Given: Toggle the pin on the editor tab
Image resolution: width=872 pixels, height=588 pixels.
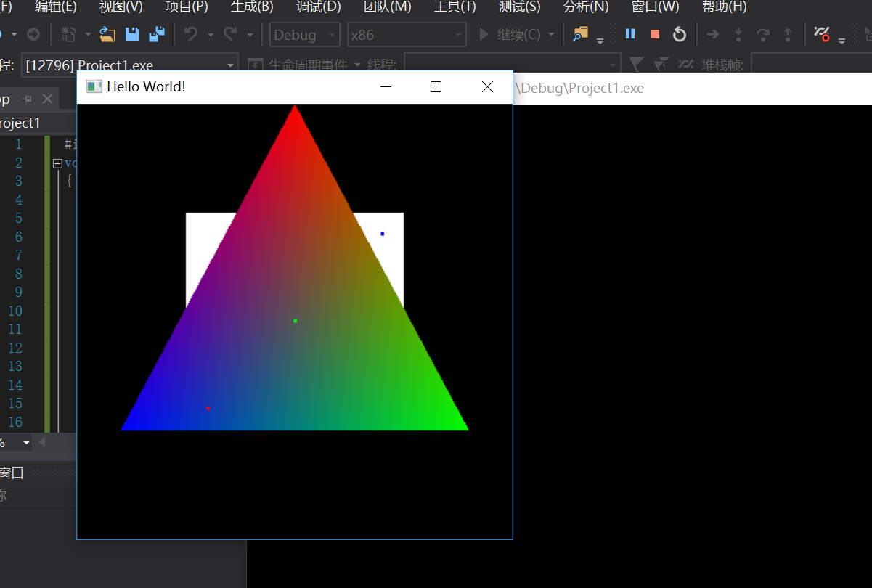Looking at the screenshot, I should pos(28,99).
